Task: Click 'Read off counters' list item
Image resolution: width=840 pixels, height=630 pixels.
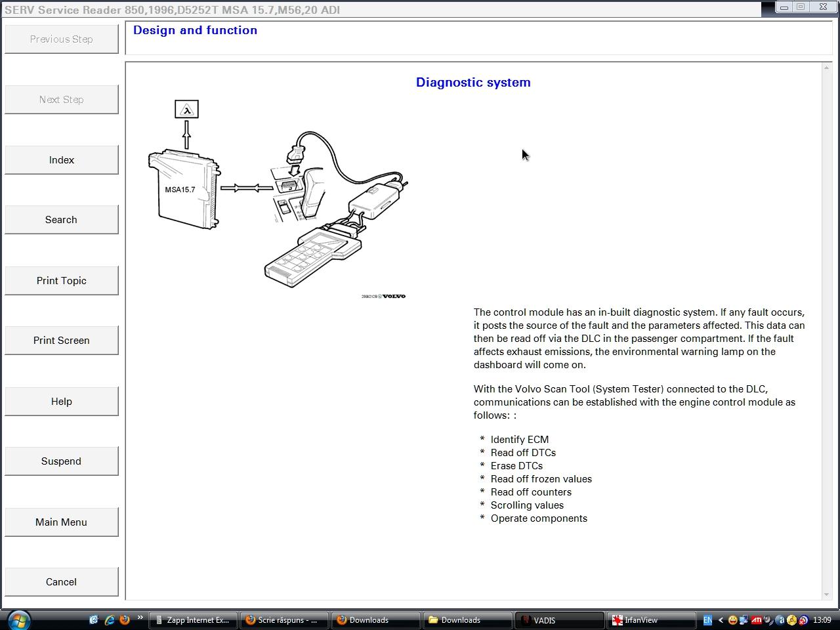Action: pyautogui.click(x=531, y=492)
